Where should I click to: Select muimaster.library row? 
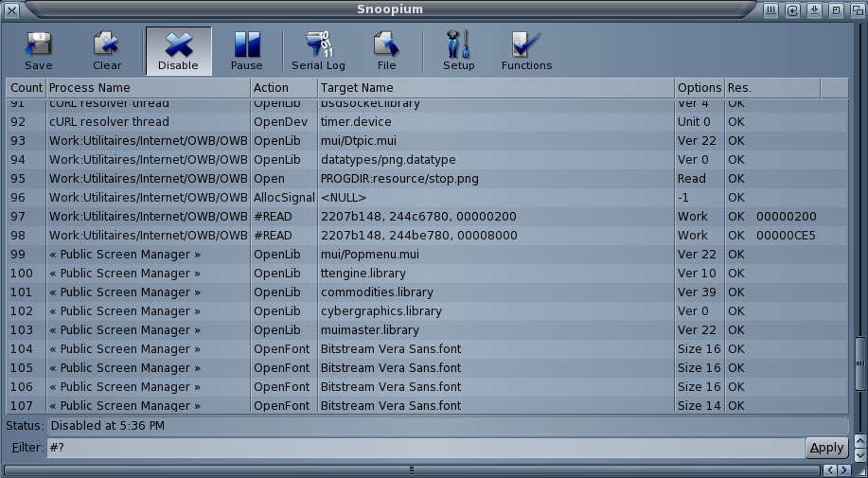(x=427, y=329)
